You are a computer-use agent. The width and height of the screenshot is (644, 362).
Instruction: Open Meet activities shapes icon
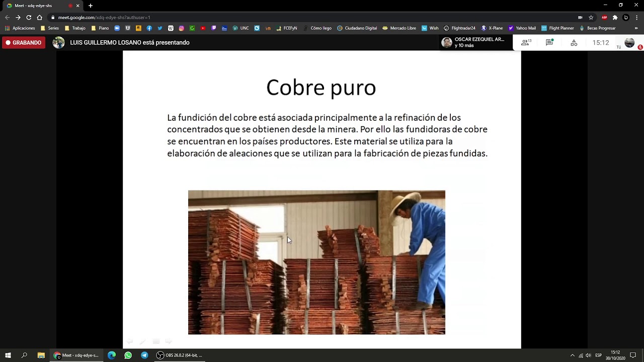(x=574, y=43)
